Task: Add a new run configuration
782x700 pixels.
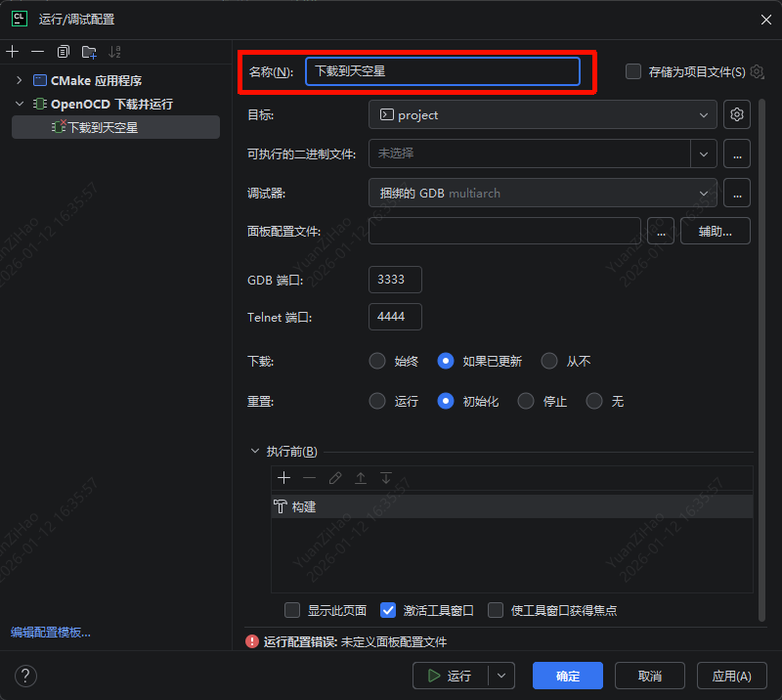Action: pos(12,52)
